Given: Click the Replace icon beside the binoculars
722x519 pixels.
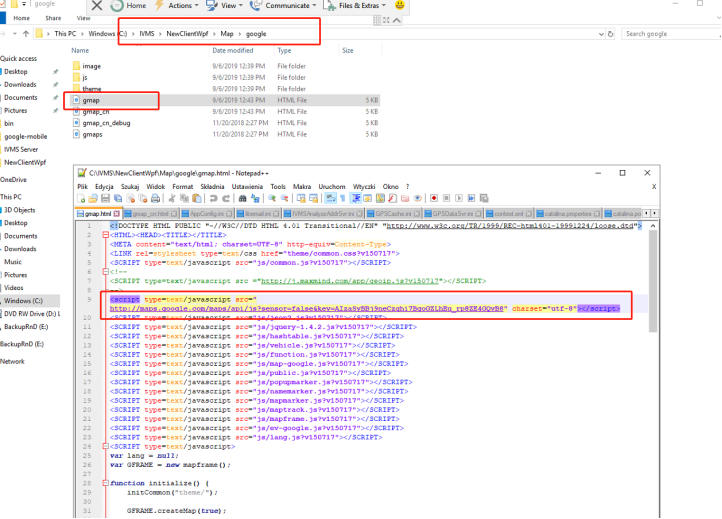Looking at the screenshot, I should click(x=255, y=198).
